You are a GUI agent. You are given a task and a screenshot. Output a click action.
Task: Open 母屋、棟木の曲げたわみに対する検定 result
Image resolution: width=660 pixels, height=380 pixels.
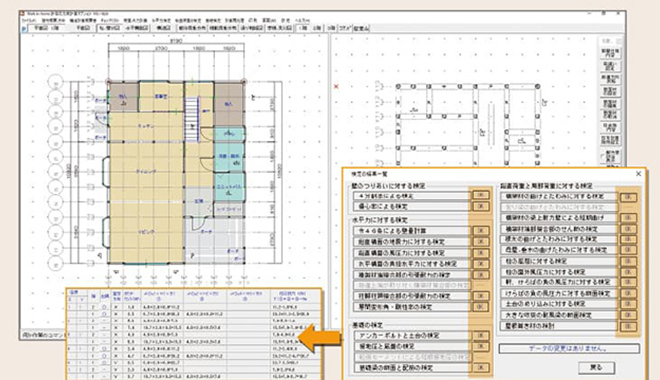559,250
